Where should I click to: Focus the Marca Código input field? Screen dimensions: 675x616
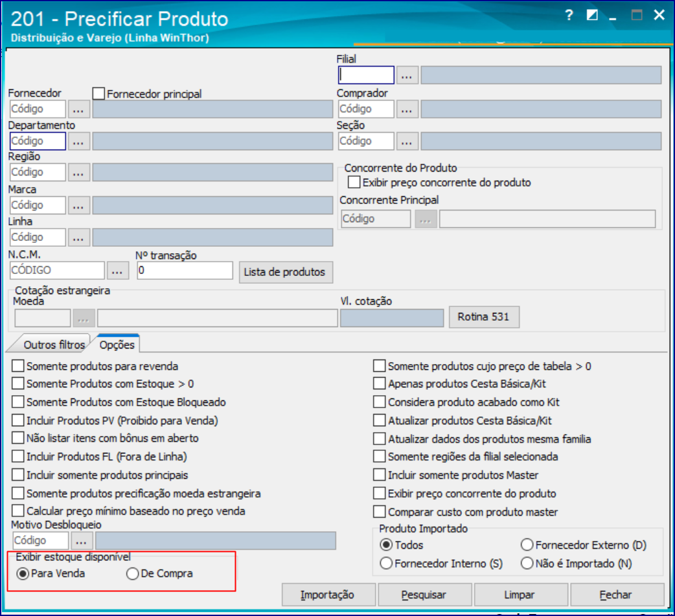(38, 205)
